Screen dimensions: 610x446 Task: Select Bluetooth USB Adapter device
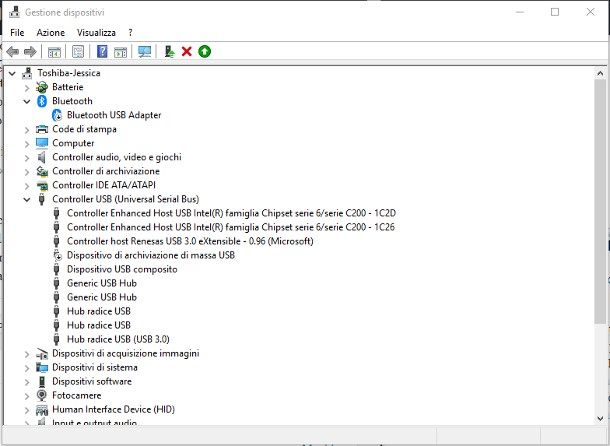click(x=114, y=115)
